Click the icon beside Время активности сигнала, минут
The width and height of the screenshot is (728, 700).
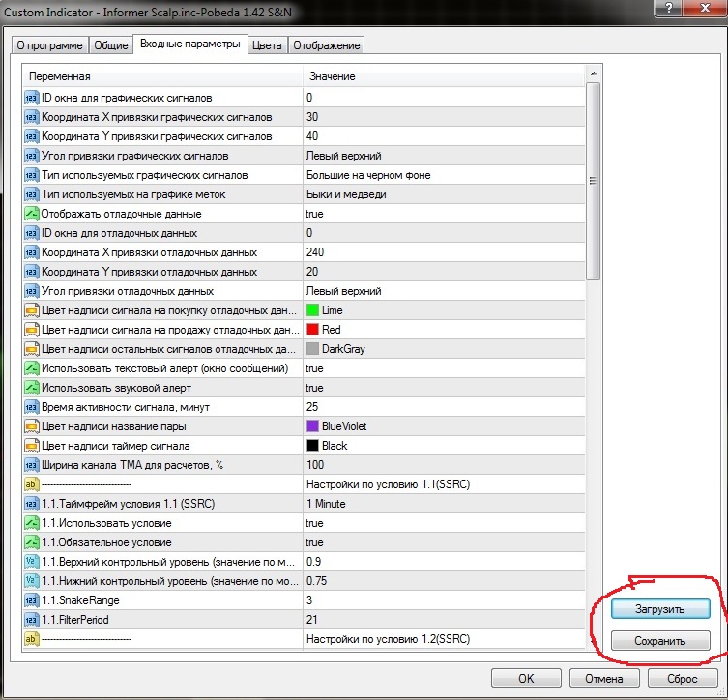pyautogui.click(x=31, y=408)
